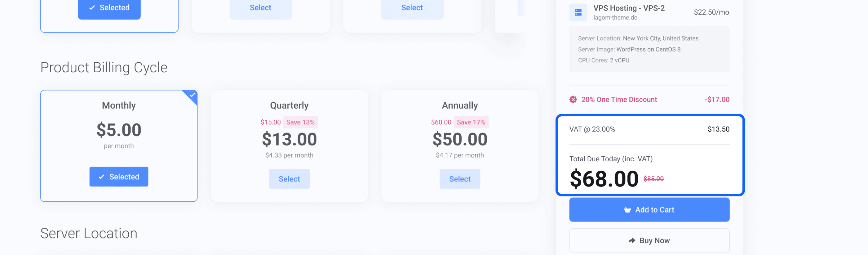Viewport: 868px width, 255px height.
Task: Keep Monthly billing via its Selected button
Action: [x=119, y=177]
